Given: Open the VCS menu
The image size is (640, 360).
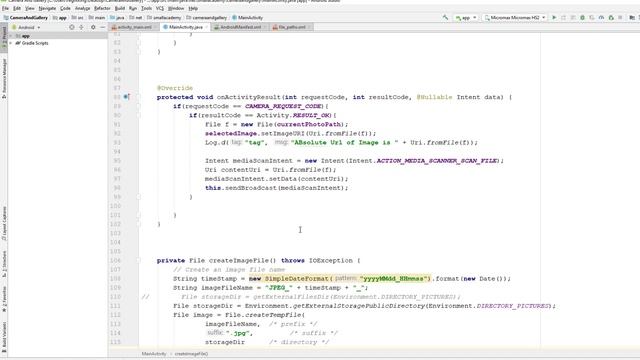Looking at the screenshot, I should pyautogui.click(x=160, y=8).
